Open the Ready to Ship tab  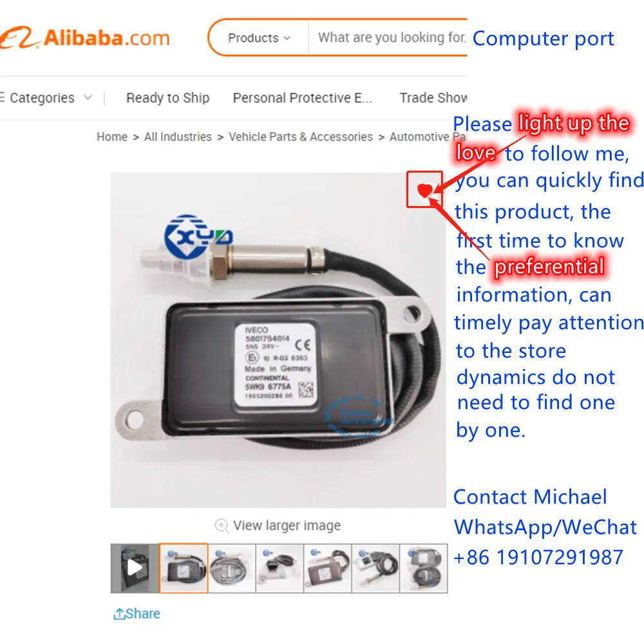(167, 98)
